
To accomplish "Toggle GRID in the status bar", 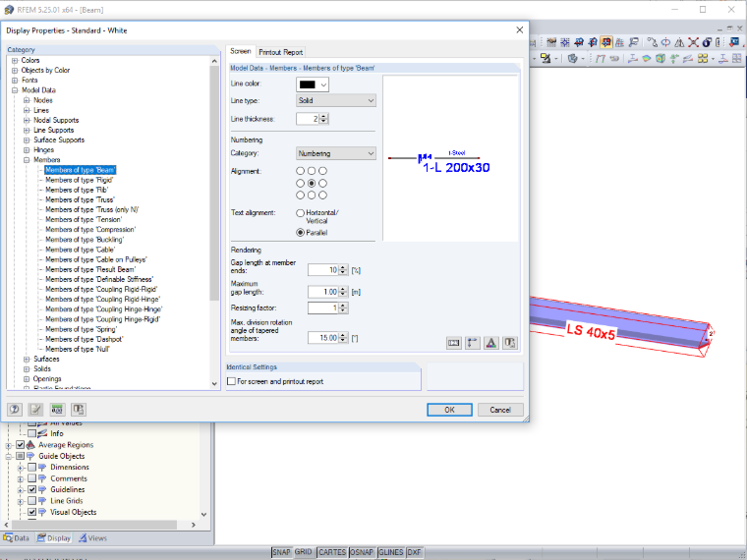I will point(304,552).
